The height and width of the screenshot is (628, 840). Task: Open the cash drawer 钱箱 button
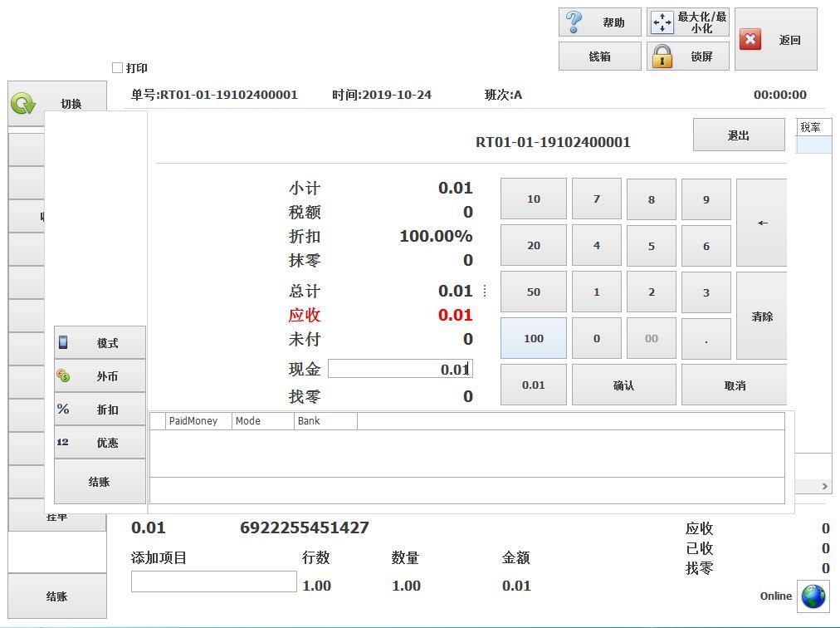[x=599, y=56]
